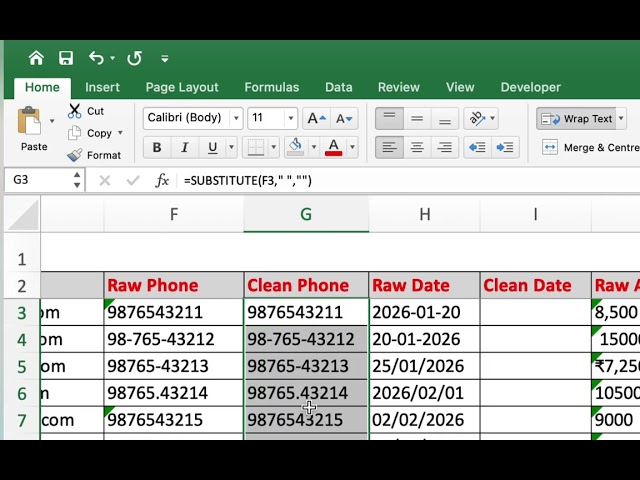Open the Review tab
The image size is (640, 480).
click(x=399, y=87)
